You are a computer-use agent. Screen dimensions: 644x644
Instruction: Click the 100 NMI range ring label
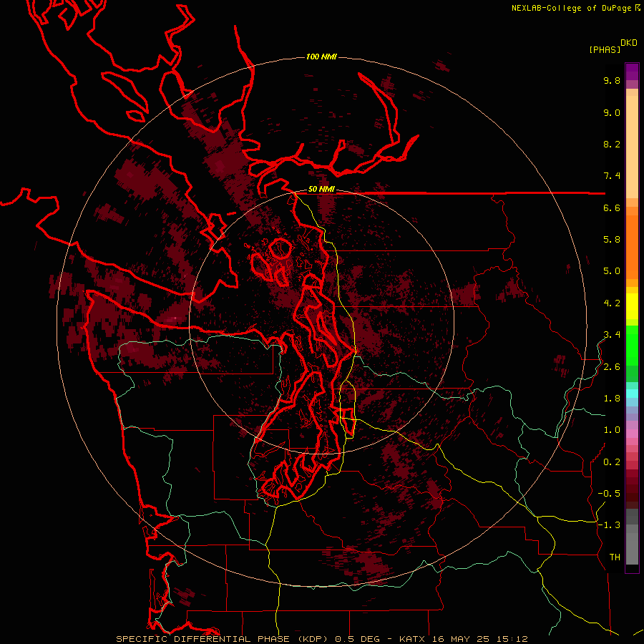coord(321,57)
